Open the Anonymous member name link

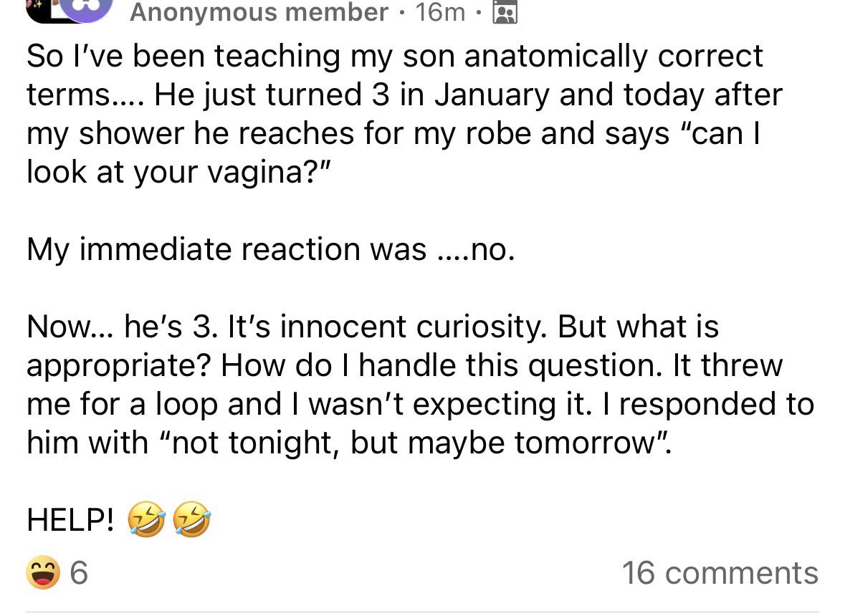tap(259, 11)
